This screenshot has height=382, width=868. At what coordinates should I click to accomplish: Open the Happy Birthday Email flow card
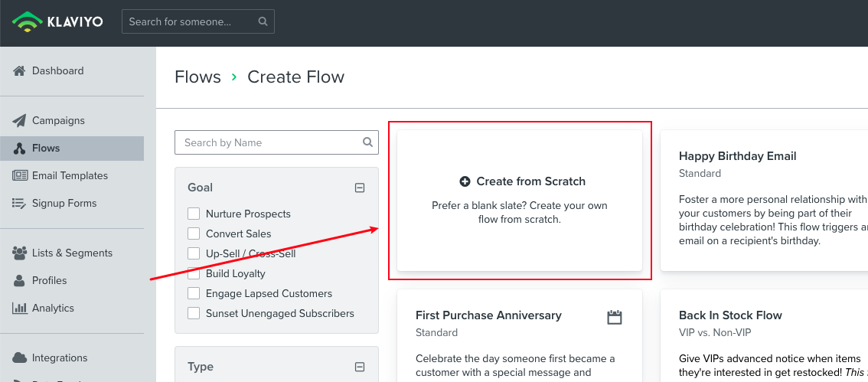point(764,201)
